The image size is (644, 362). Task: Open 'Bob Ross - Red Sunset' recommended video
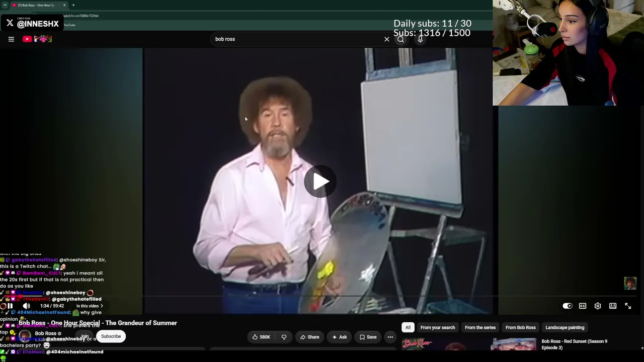tap(575, 344)
